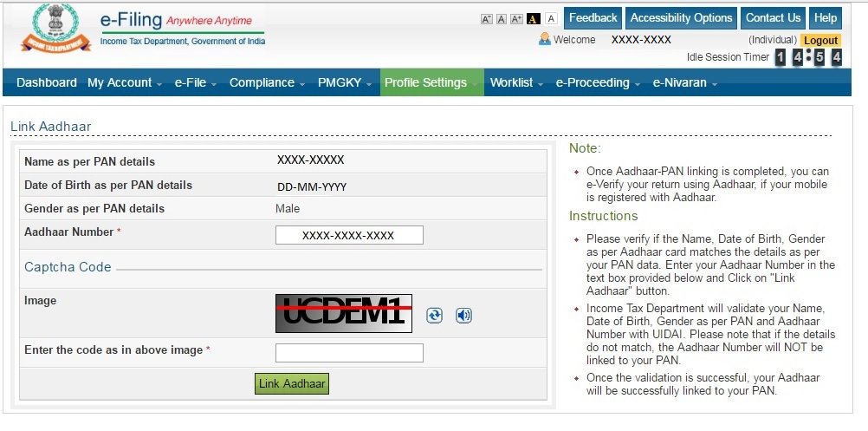Focus the Aadhaar Number input field
The width and height of the screenshot is (868, 431).
click(349, 235)
